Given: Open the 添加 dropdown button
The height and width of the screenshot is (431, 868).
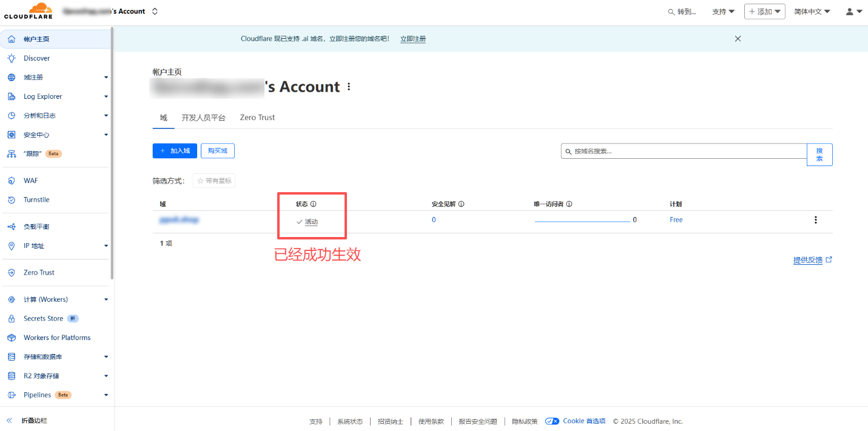Looking at the screenshot, I should point(765,12).
